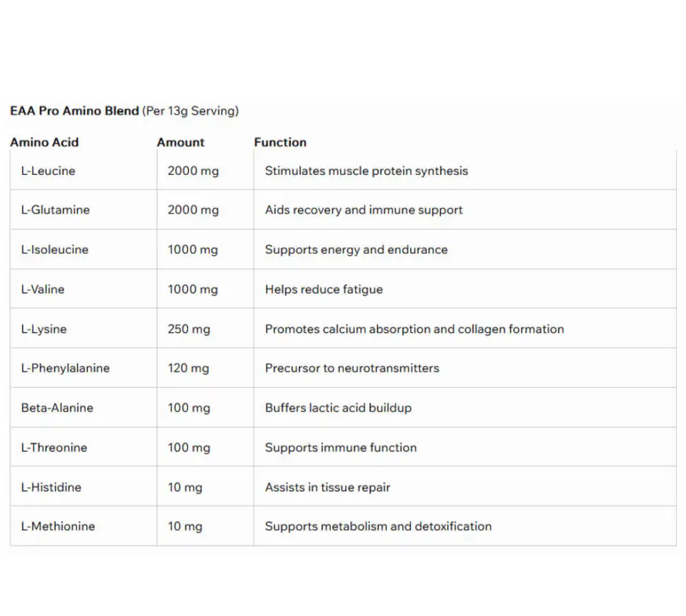Click 'Helps reduce fatigue' function cell
Image resolution: width=686 pixels, height=616 pixels.
pos(324,290)
